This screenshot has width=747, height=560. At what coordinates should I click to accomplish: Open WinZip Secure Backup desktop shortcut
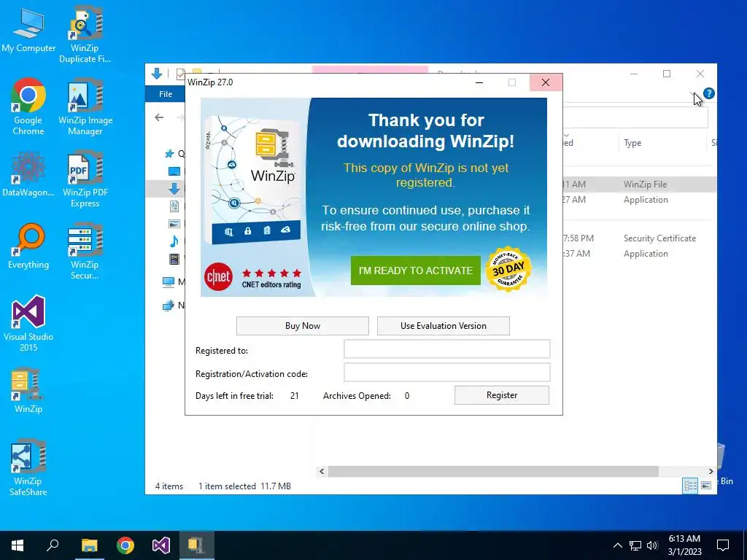[x=85, y=251]
